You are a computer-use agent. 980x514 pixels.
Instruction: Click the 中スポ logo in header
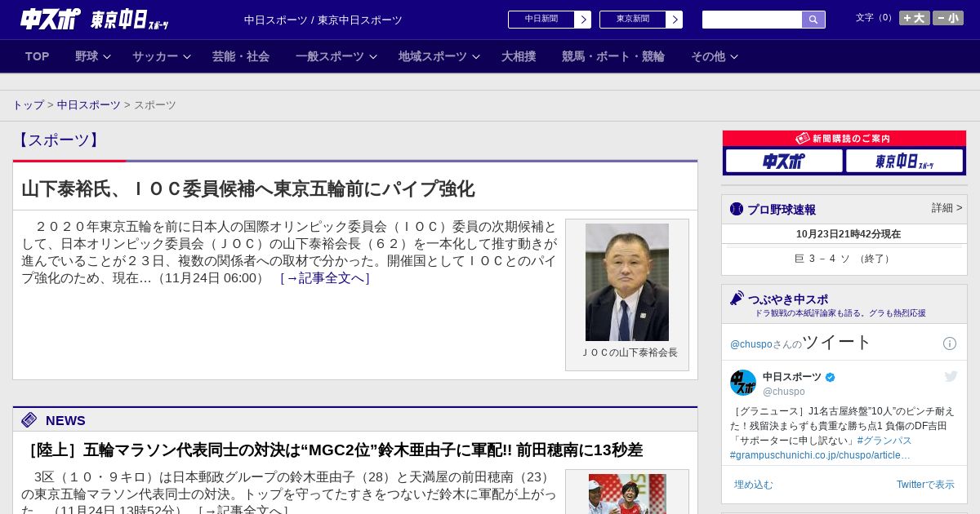click(x=50, y=19)
